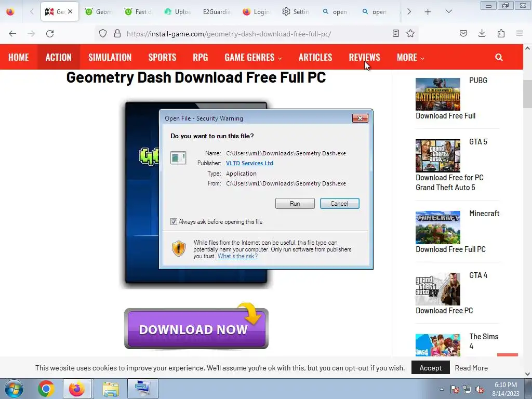Click the disabled forward arrow button
532x399 pixels.
point(31,34)
